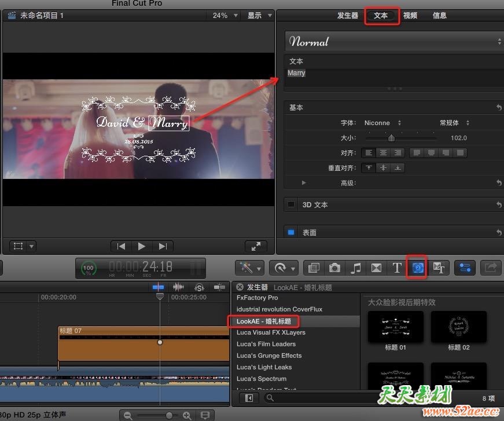Open the Themes browser icon
The width and height of the screenshot is (504, 421).
point(439,268)
